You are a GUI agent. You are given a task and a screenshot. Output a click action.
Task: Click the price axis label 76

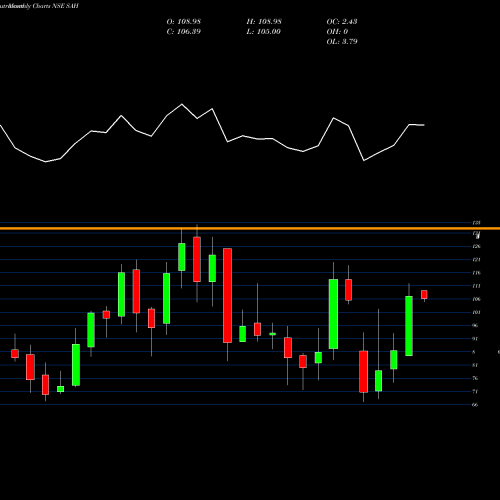476,378
